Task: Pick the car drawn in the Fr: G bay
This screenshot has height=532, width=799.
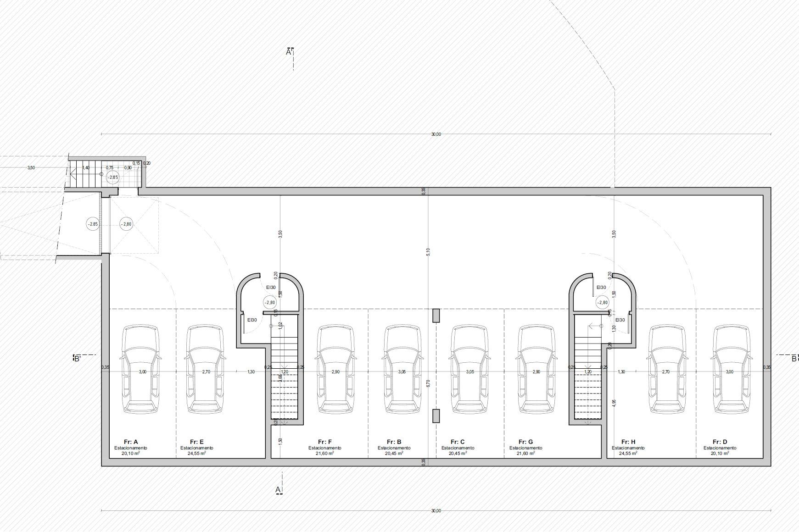Action: click(x=536, y=369)
